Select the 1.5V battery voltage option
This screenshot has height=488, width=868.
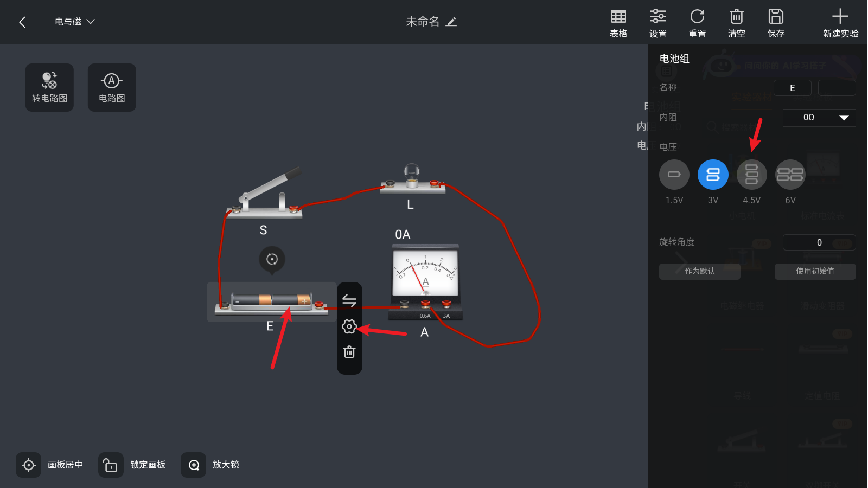coord(674,175)
